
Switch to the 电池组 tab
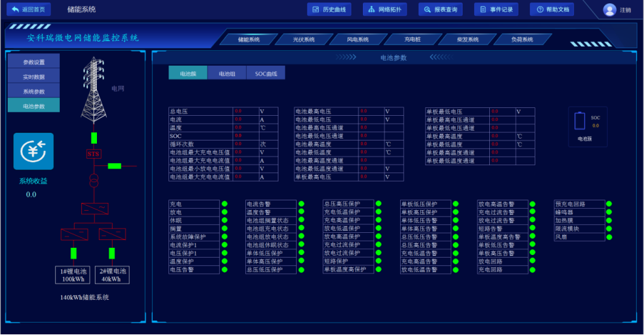pyautogui.click(x=227, y=74)
